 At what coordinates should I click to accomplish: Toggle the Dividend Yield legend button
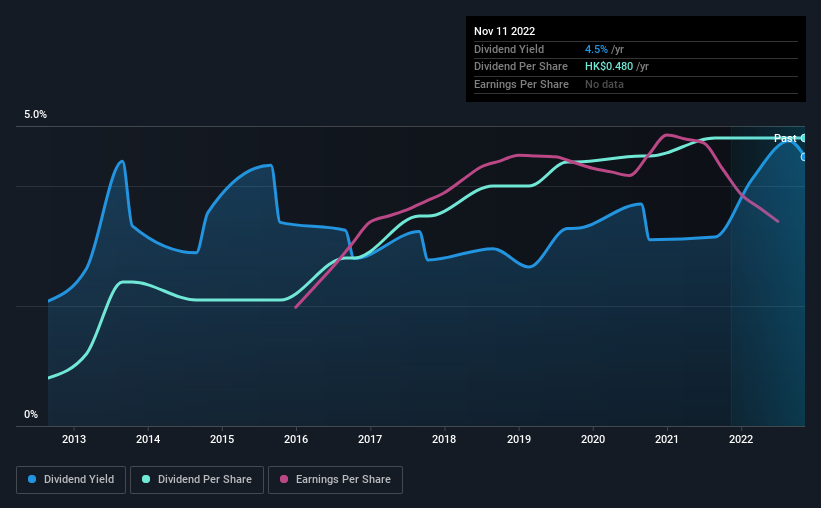pos(71,480)
